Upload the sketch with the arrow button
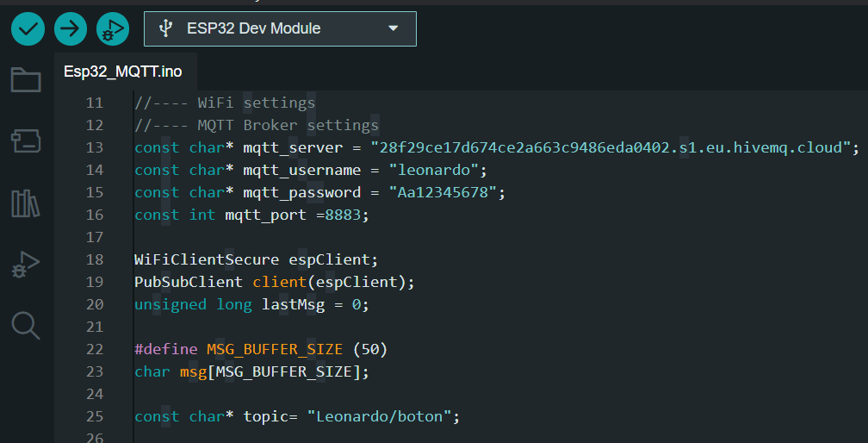Screen dimensions: 868x443 (x=71, y=28)
